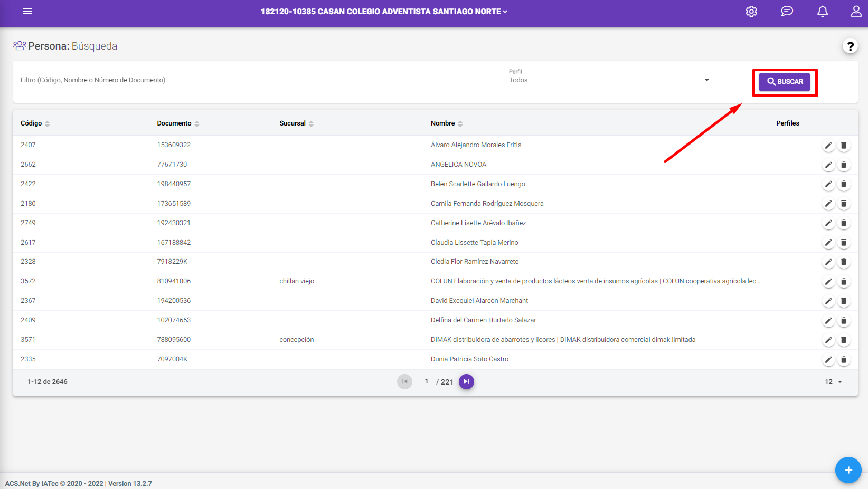This screenshot has width=868, height=489.
Task: Expand the school entity selector in header
Action: click(x=384, y=12)
